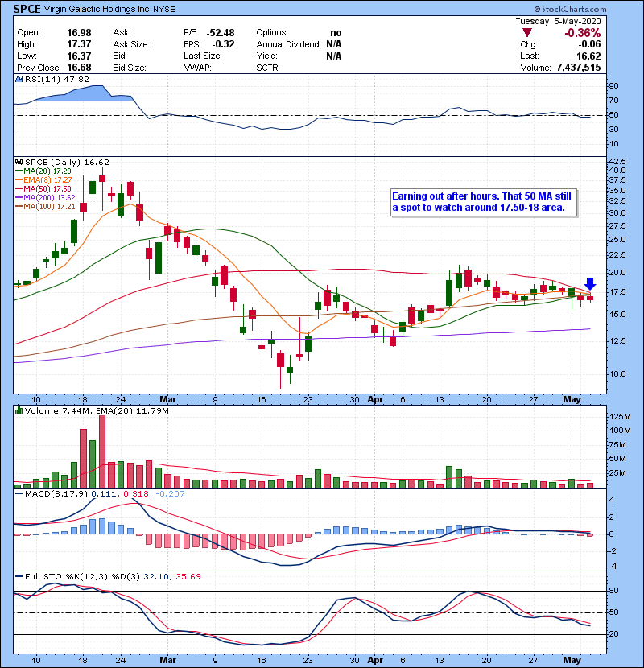Select the SPCE ticker symbol in the title
The width and height of the screenshot is (644, 668).
pyautogui.click(x=27, y=9)
